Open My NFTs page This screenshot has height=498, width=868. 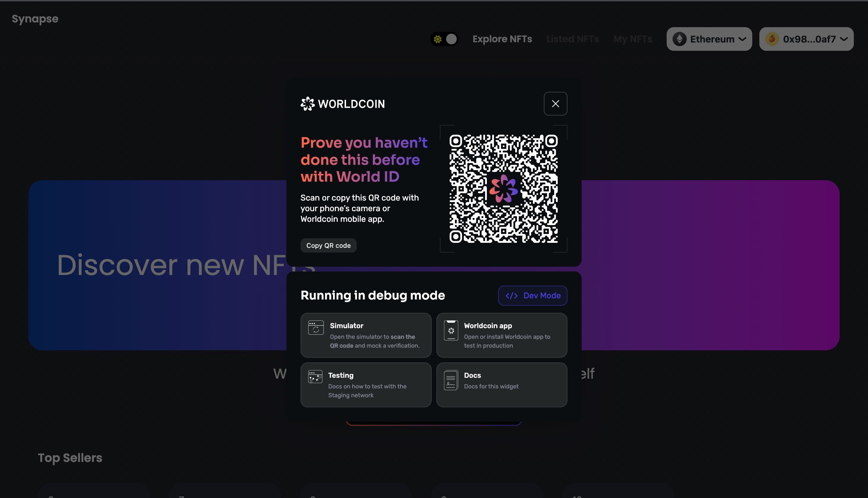pyautogui.click(x=632, y=39)
